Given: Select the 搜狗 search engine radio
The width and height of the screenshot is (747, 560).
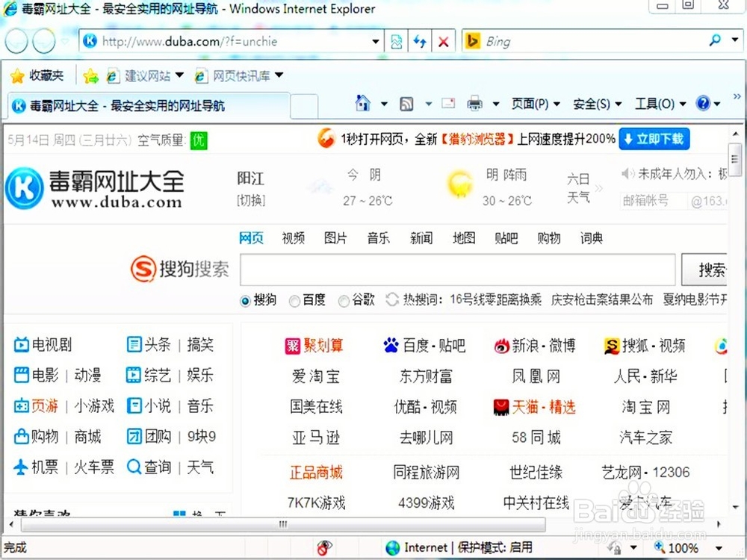Looking at the screenshot, I should (245, 301).
